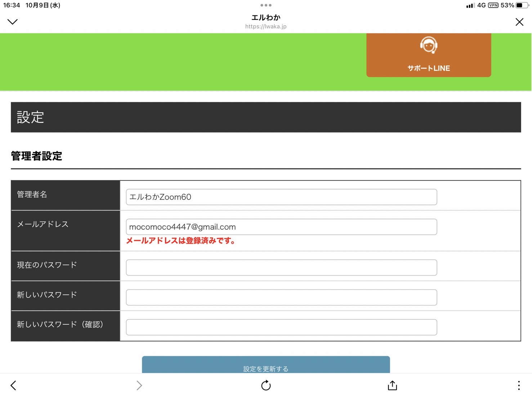Collapse the in-app browser with the down chevron
The width and height of the screenshot is (532, 399).
click(13, 22)
